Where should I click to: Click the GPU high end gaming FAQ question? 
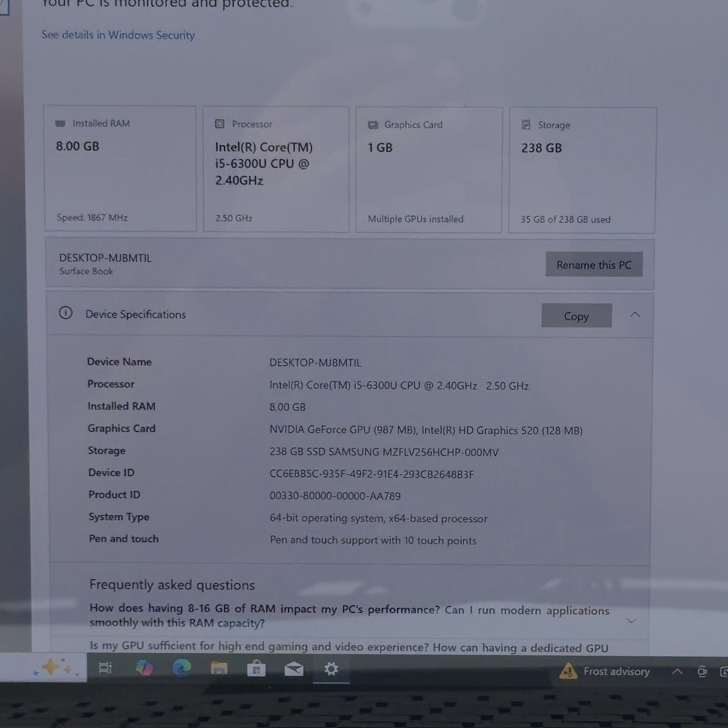349,647
